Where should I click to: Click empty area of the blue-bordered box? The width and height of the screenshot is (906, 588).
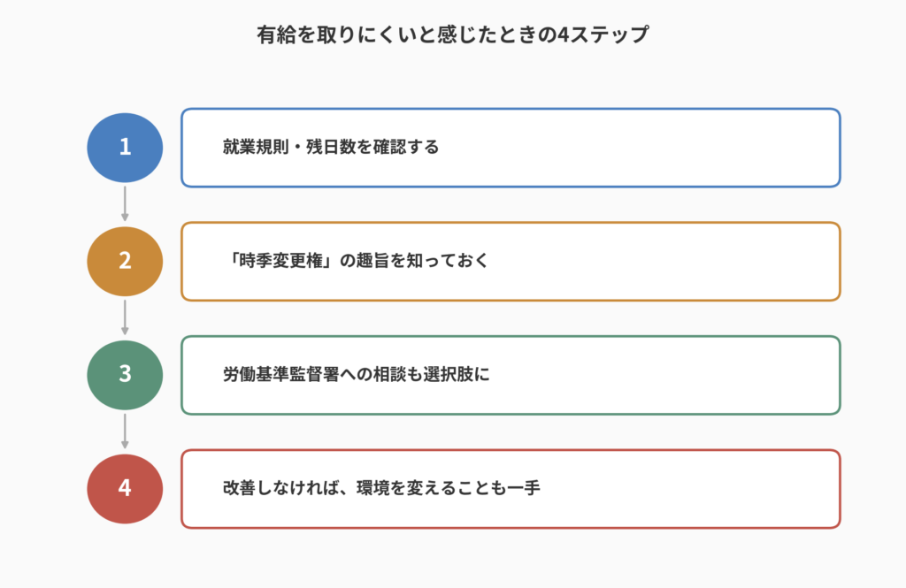pos(635,148)
